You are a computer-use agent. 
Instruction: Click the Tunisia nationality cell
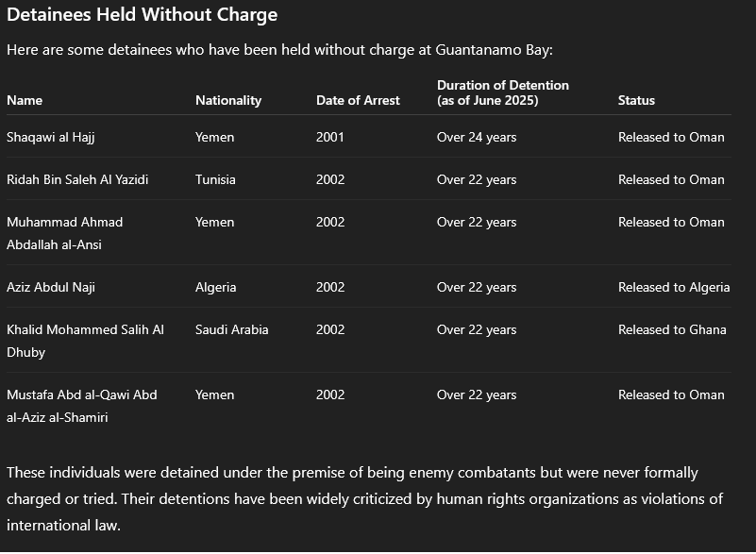[215, 179]
